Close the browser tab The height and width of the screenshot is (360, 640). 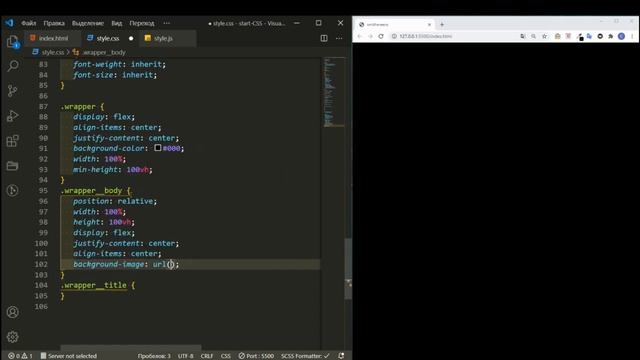tap(429, 24)
